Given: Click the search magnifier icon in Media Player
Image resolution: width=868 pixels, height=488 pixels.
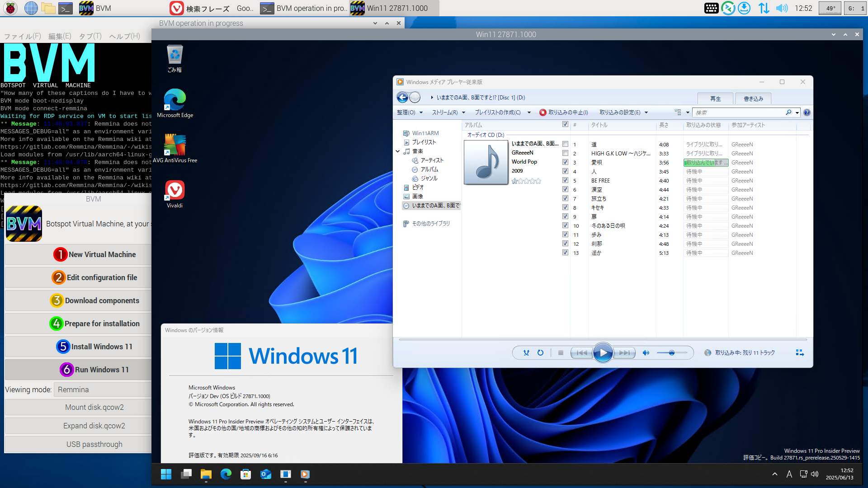Looking at the screenshot, I should (x=788, y=113).
